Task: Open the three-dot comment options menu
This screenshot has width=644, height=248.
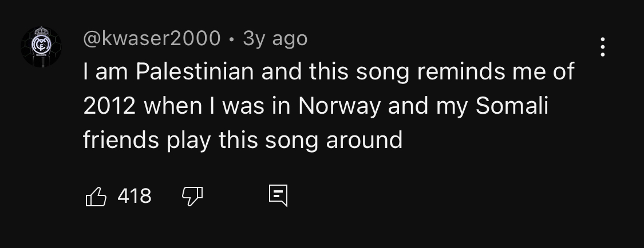Action: (603, 47)
